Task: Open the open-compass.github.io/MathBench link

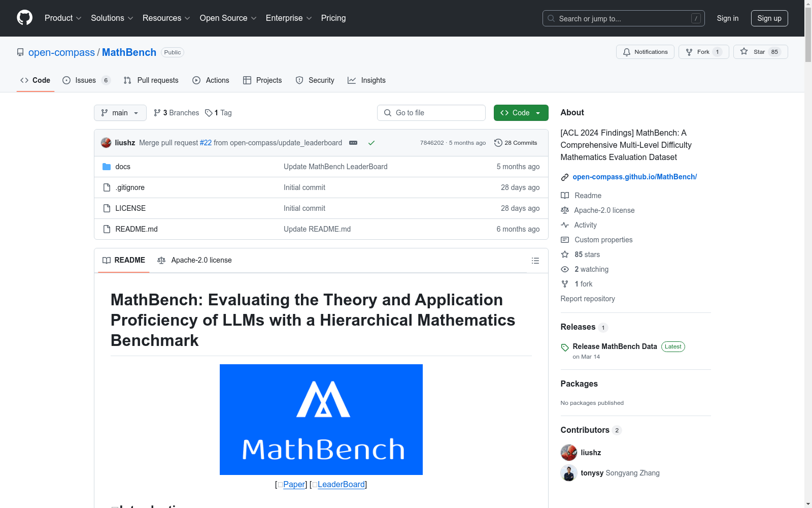Action: (634, 177)
